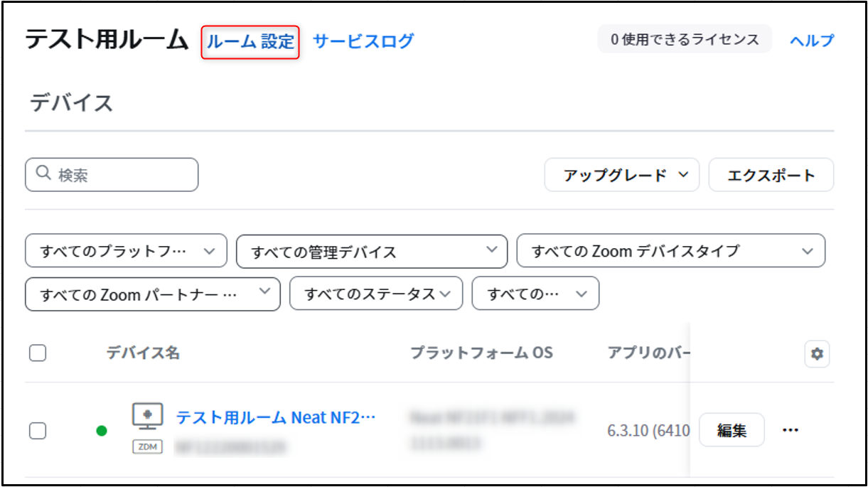Click the column settings gear icon

[817, 353]
